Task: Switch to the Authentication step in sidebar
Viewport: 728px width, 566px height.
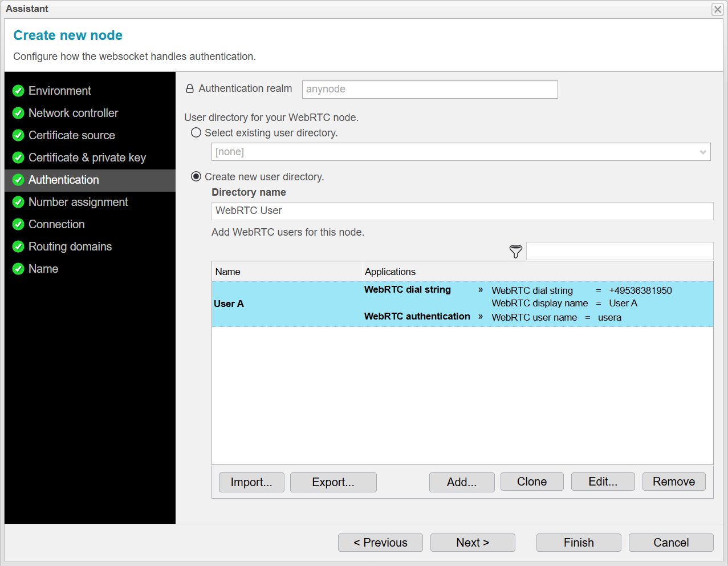Action: point(63,179)
